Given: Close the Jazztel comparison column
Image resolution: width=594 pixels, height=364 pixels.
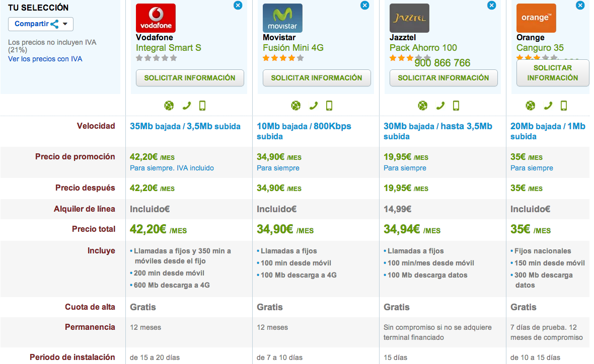Looking at the screenshot, I should (492, 6).
